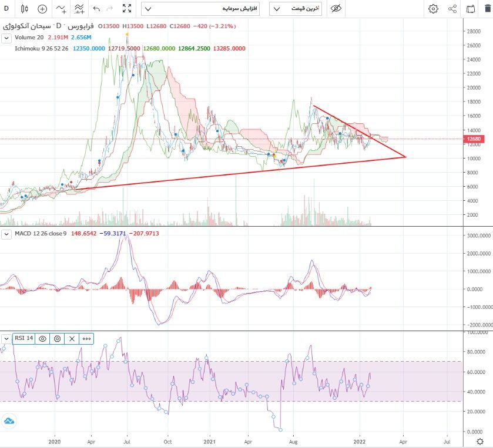
Task: Toggle RSI 14 visibility eye
Action: pyautogui.click(x=42, y=339)
